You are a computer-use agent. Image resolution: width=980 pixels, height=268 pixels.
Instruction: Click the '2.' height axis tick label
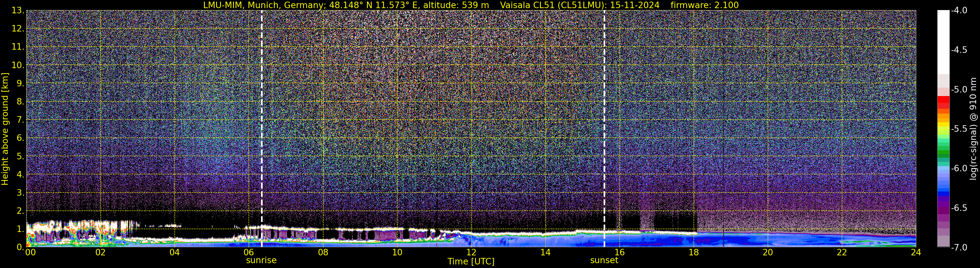pyautogui.click(x=20, y=211)
